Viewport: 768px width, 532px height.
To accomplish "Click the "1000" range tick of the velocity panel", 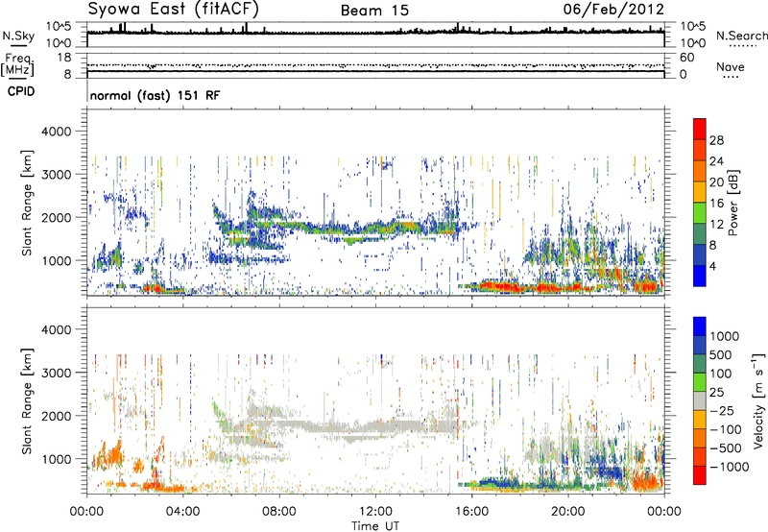I will (x=57, y=459).
